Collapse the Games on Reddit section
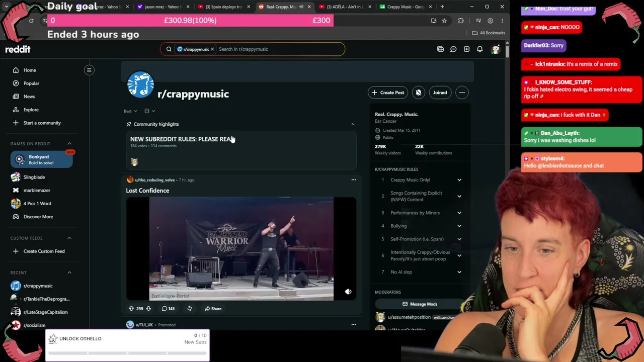This screenshot has width=644, height=362. click(x=69, y=144)
